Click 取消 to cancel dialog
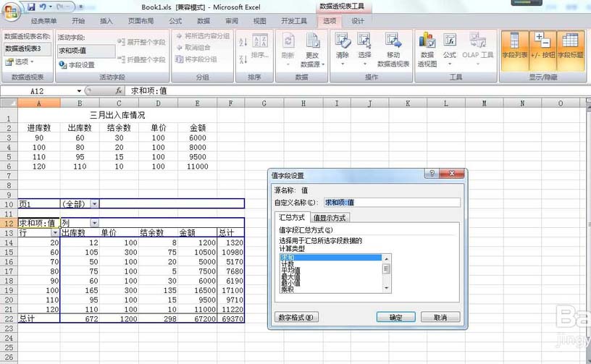Image resolution: width=591 pixels, height=364 pixels. tap(440, 317)
